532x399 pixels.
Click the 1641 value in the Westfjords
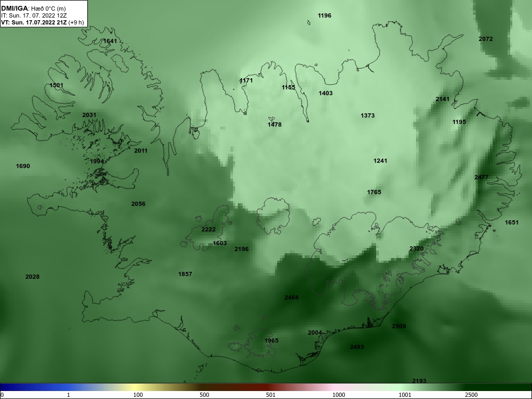click(110, 41)
